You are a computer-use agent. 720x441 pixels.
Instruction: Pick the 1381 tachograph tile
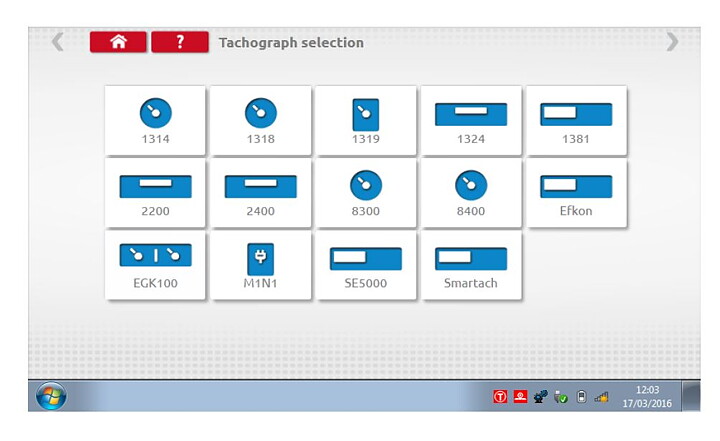[x=576, y=120]
